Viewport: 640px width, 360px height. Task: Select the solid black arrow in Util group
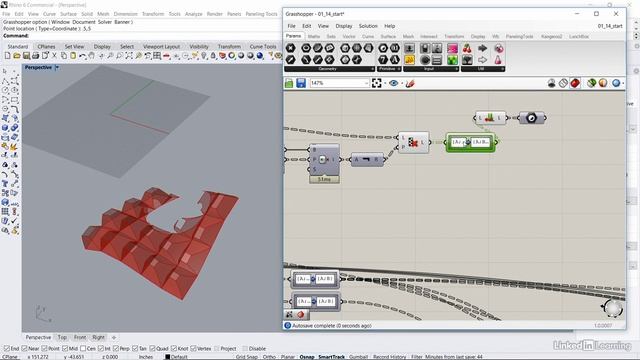tap(482, 49)
